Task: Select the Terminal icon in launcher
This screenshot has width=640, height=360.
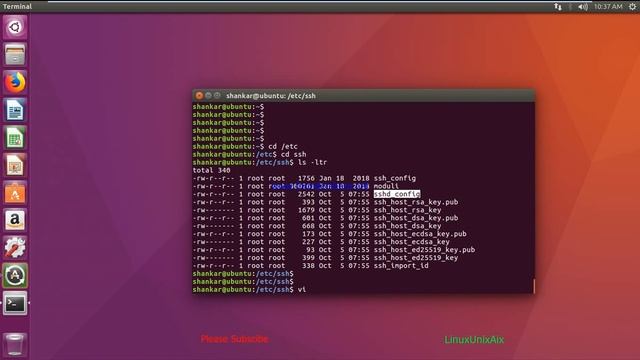Action: [x=15, y=303]
